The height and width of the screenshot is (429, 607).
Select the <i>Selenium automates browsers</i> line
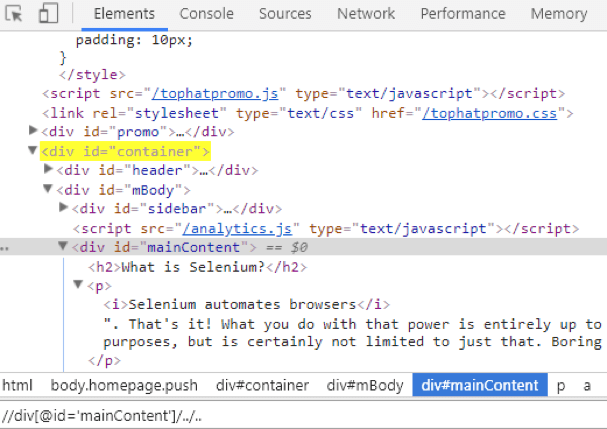tap(247, 305)
